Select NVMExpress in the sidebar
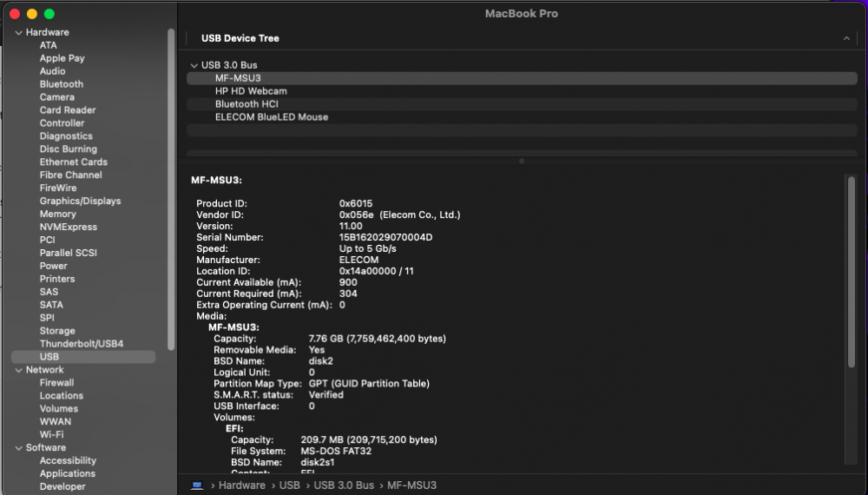This screenshot has height=495, width=868. [x=68, y=227]
